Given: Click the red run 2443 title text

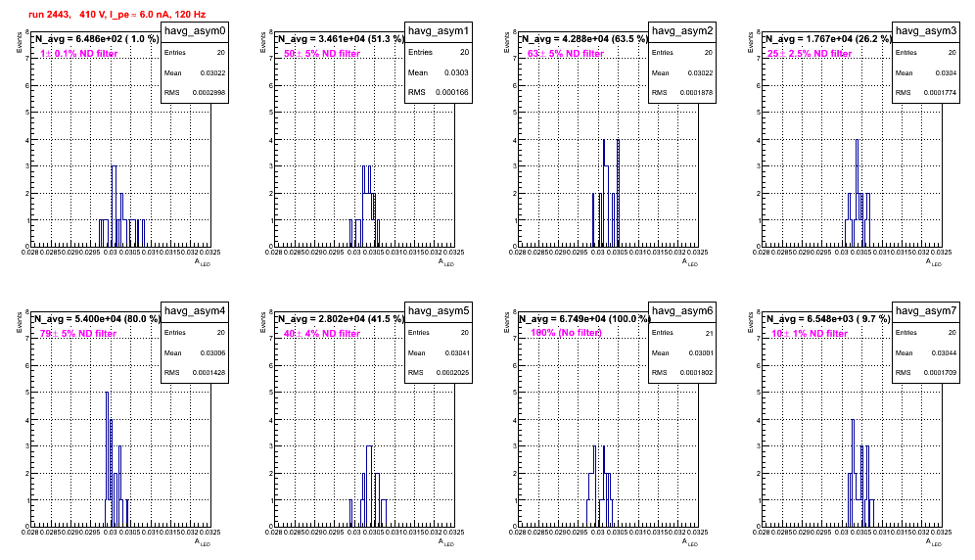Looking at the screenshot, I should point(116,15).
